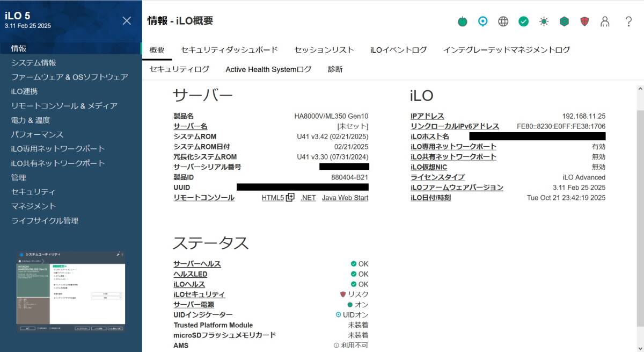Switch to the セッションリスト tab
644x352 pixels.
324,50
